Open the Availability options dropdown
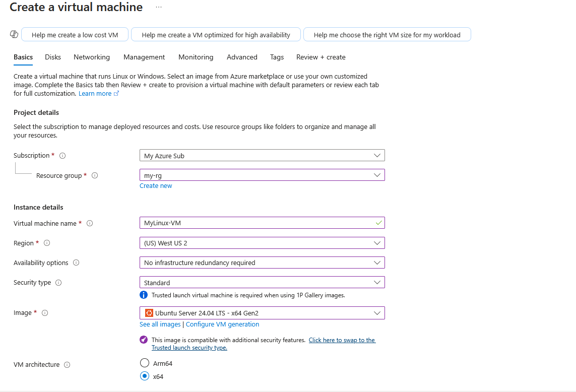Image resolution: width=576 pixels, height=392 pixels. coord(262,263)
